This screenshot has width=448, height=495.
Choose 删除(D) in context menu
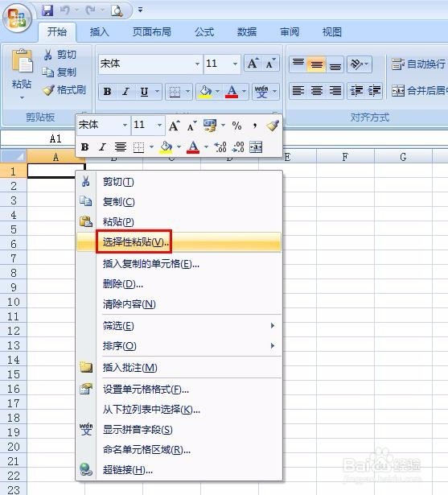point(179,284)
